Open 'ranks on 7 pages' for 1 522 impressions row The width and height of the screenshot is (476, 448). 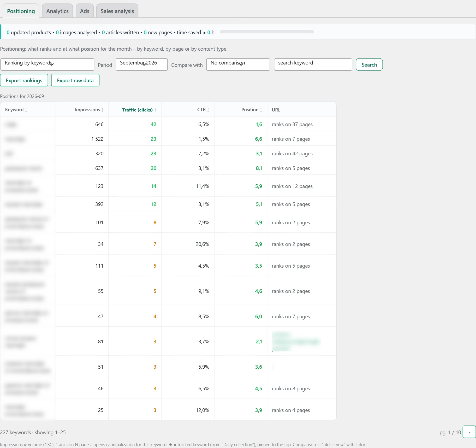(x=291, y=139)
